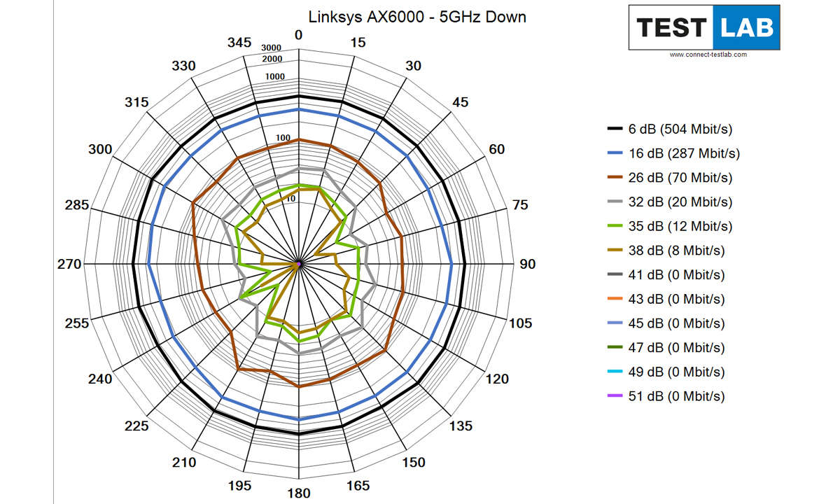Click the brown 26 dB legend color line
840x504 pixels.
[615, 178]
